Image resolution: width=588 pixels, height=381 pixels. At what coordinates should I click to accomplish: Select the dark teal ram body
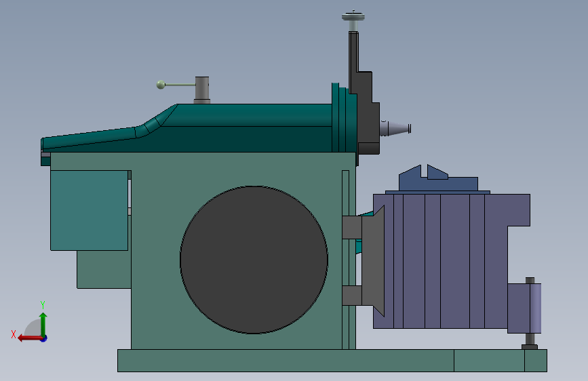click(x=187, y=129)
